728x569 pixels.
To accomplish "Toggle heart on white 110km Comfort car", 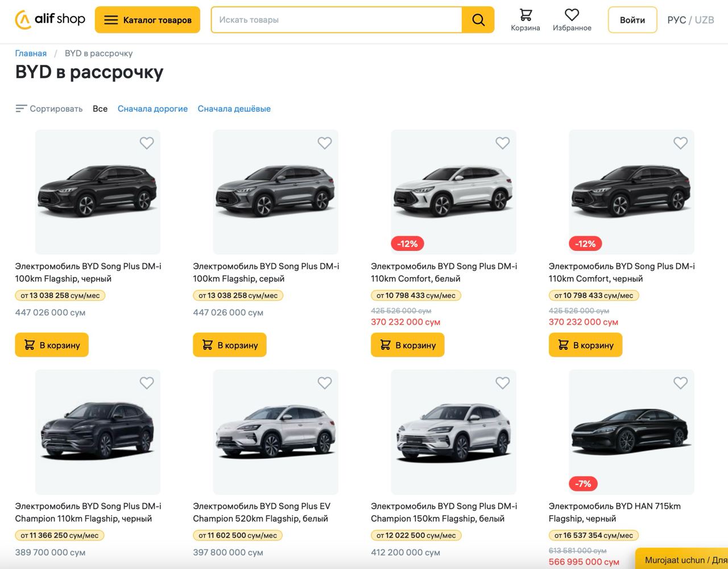I will [503, 143].
